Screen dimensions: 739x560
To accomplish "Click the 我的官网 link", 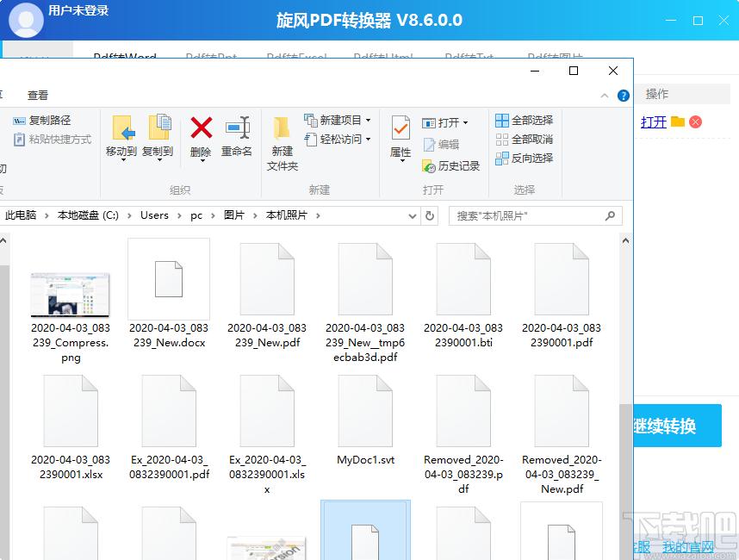I will click(x=688, y=547).
